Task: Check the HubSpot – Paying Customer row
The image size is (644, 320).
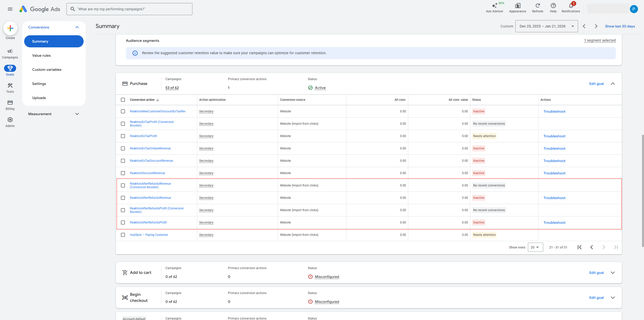Action: click(x=123, y=235)
